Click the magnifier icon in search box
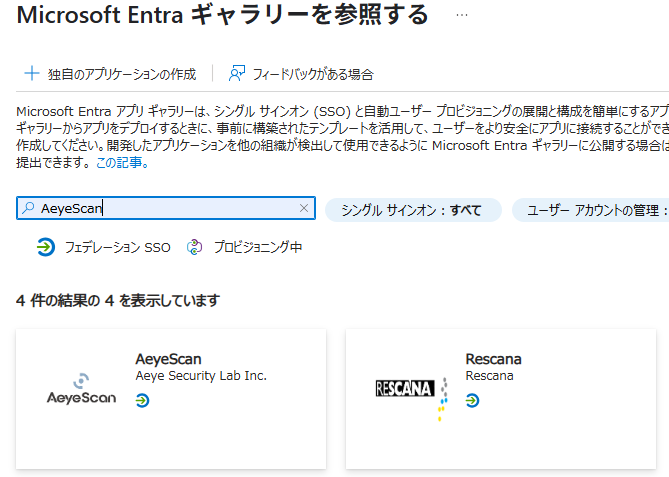Viewport: 669px width, 477px height. tap(28, 208)
